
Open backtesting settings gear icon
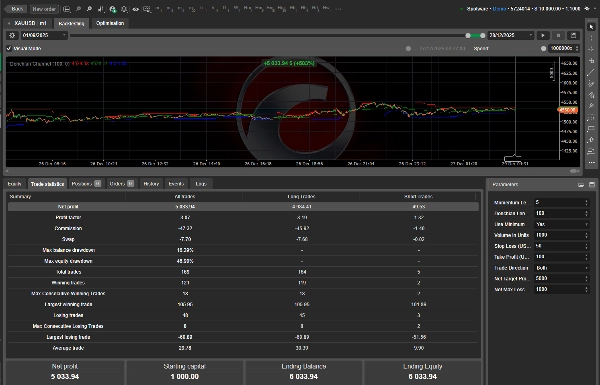pyautogui.click(x=12, y=35)
